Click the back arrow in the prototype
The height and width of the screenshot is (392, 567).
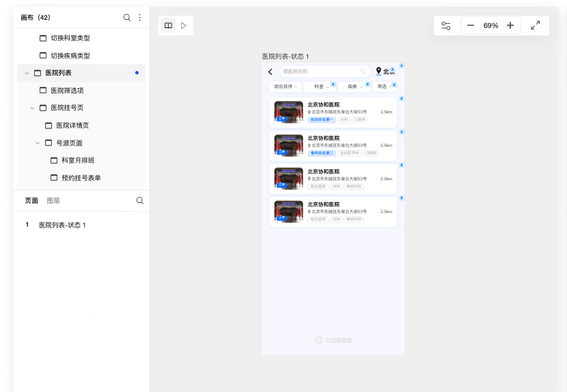tap(270, 72)
